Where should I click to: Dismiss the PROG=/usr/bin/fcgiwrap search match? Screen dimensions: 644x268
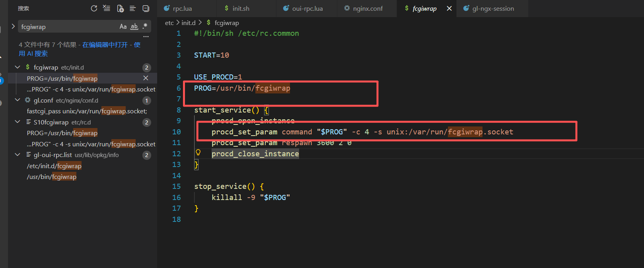click(x=146, y=78)
